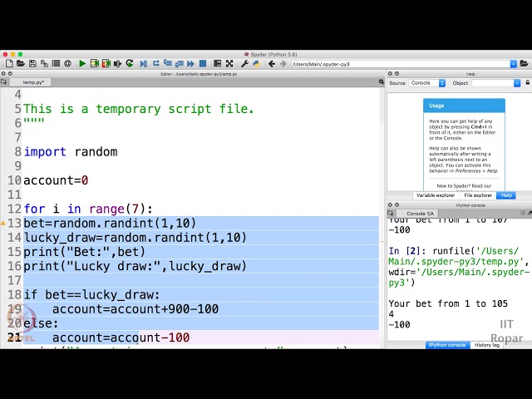Expand the Help Object combo box arrow
This screenshot has width=532, height=399.
click(x=517, y=83)
